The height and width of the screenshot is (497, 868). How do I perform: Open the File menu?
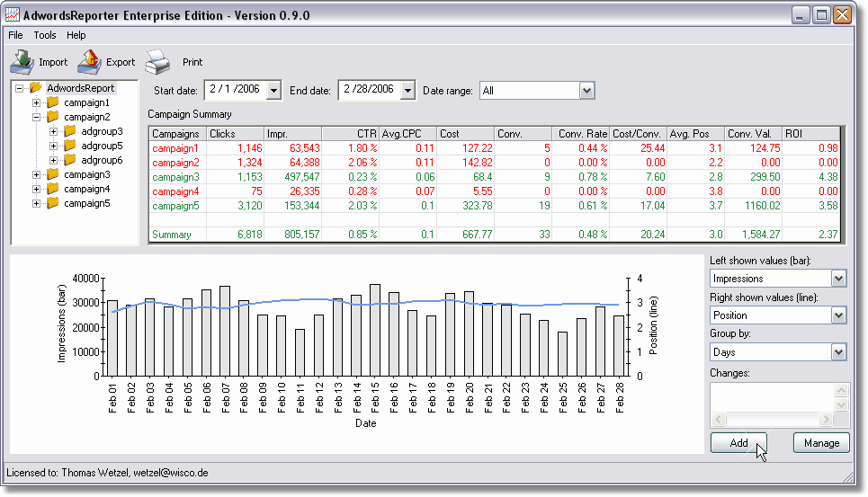point(15,35)
